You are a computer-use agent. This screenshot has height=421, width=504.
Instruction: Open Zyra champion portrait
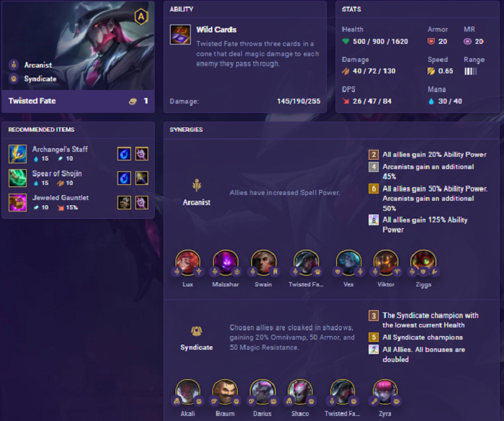click(384, 392)
